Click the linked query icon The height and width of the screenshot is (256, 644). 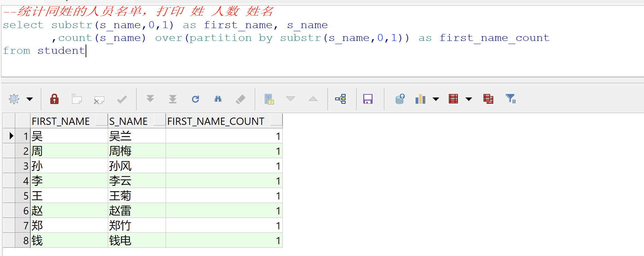(341, 99)
